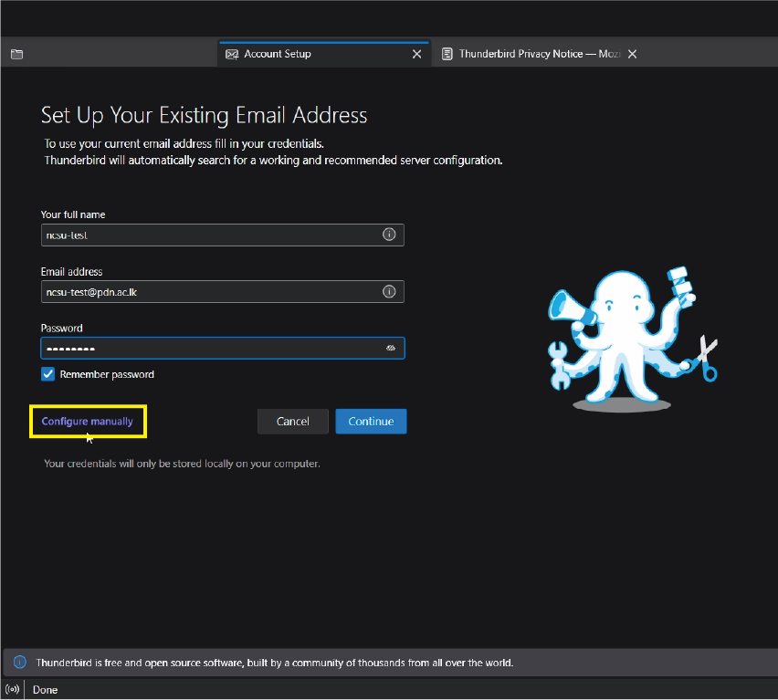The height and width of the screenshot is (700, 778).
Task: Click the info icon in the email address field
Action: (x=389, y=292)
